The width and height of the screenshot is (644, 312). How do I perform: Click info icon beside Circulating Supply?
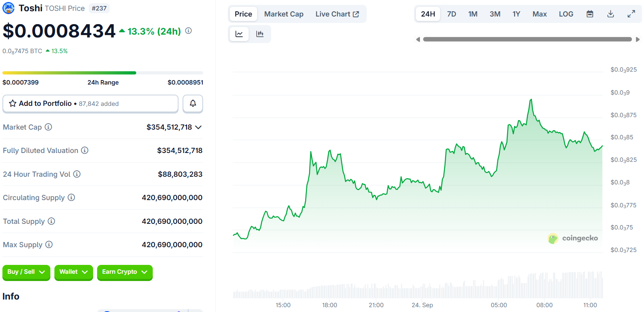click(x=71, y=198)
